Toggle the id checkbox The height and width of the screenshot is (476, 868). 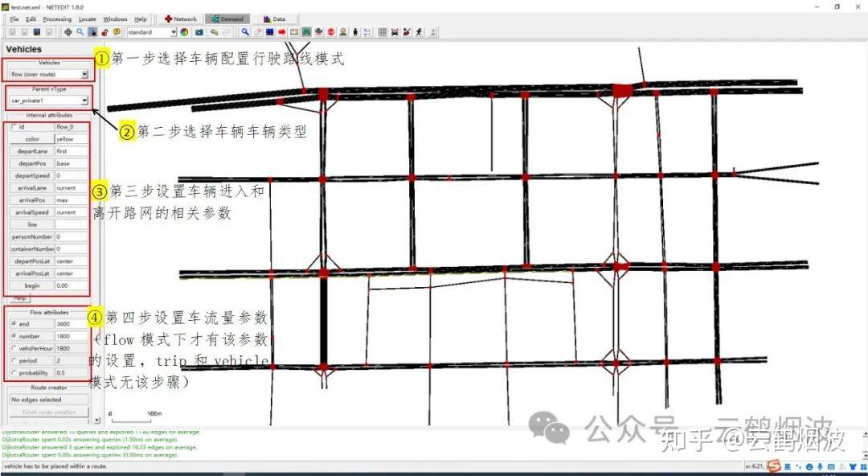(15, 127)
